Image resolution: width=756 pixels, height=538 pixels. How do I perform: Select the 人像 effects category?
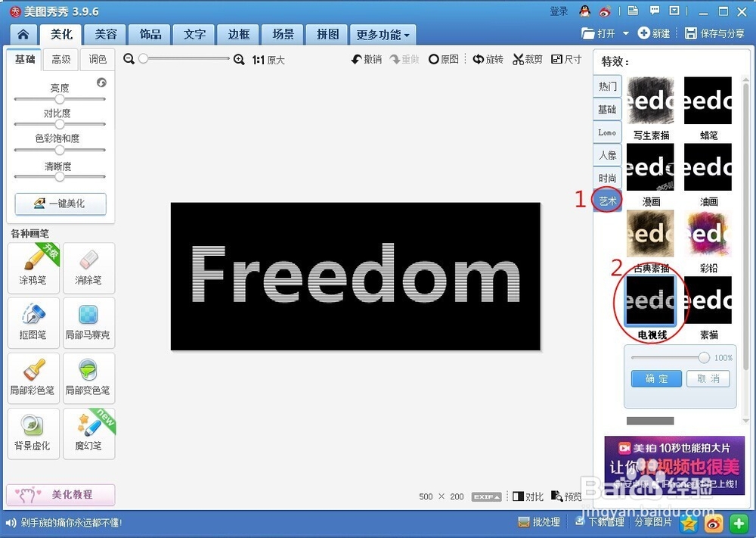(x=608, y=155)
